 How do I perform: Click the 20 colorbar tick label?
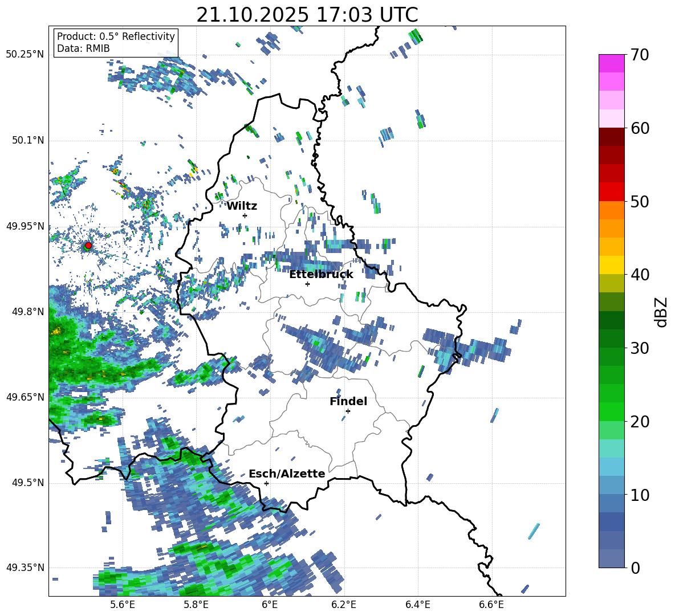[x=640, y=422]
